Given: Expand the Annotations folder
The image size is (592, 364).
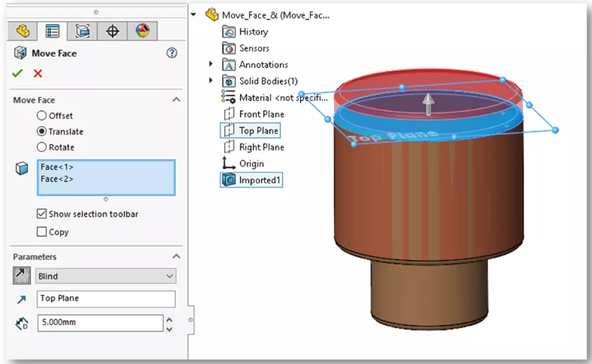Looking at the screenshot, I should (211, 64).
